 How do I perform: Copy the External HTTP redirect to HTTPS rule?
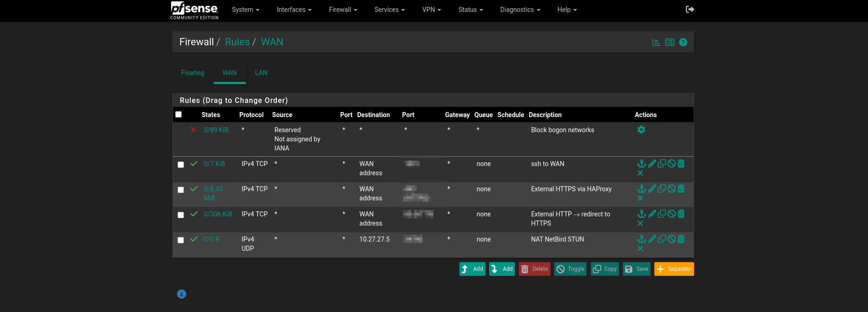[x=662, y=214]
